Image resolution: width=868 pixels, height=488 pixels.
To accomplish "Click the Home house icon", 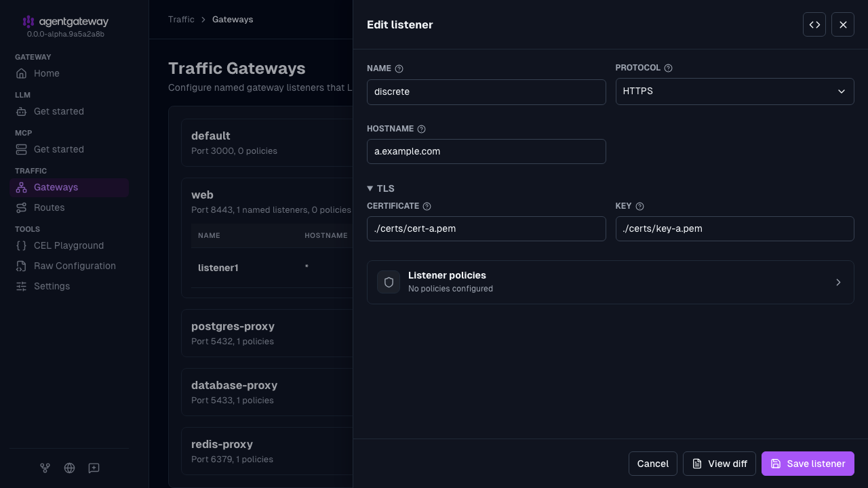I will (22, 73).
